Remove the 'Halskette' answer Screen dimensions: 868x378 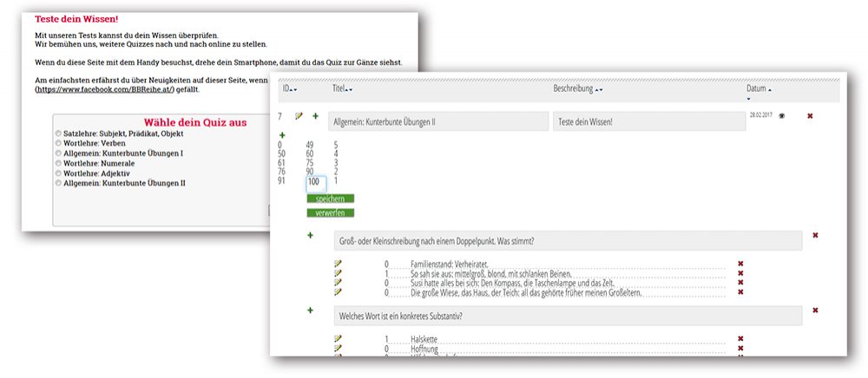(x=740, y=339)
